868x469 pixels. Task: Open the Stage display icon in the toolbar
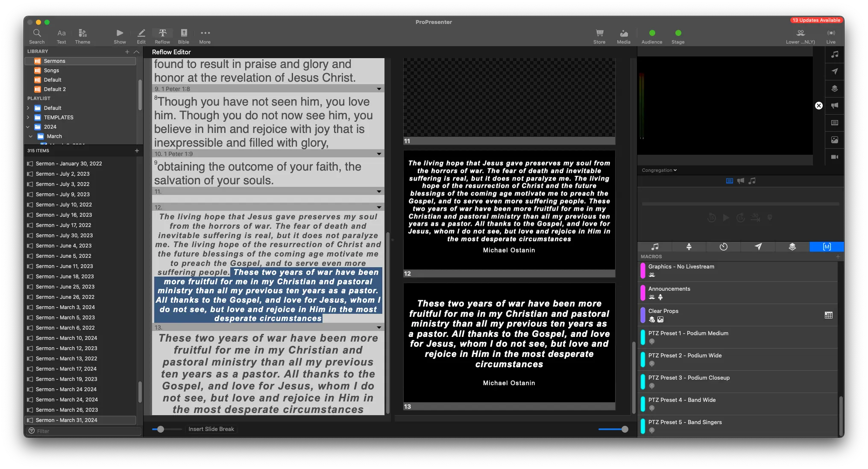point(678,35)
